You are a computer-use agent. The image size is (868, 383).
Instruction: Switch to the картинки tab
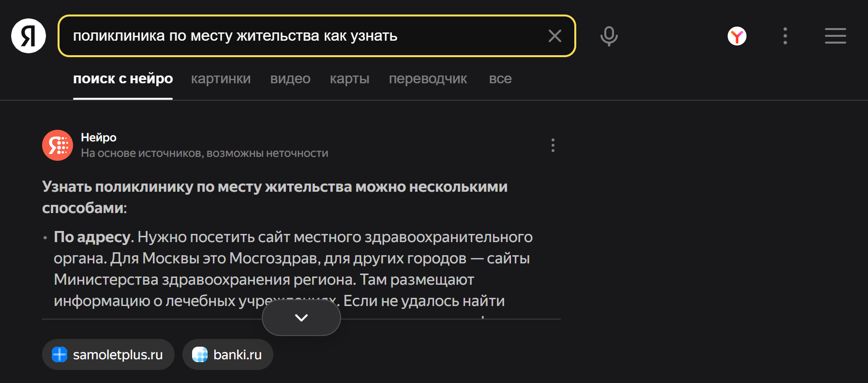pyautogui.click(x=221, y=78)
